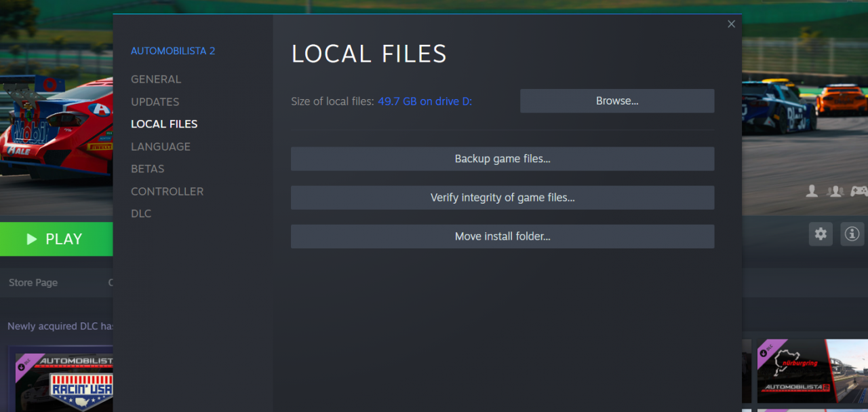The image size is (868, 412).
Task: Open the Store Page link
Action: (33, 282)
